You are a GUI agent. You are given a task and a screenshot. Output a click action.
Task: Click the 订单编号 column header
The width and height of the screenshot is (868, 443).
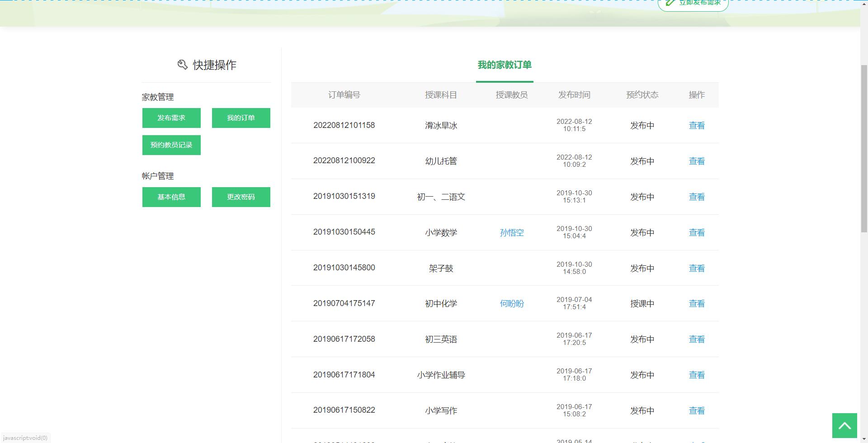coord(344,95)
